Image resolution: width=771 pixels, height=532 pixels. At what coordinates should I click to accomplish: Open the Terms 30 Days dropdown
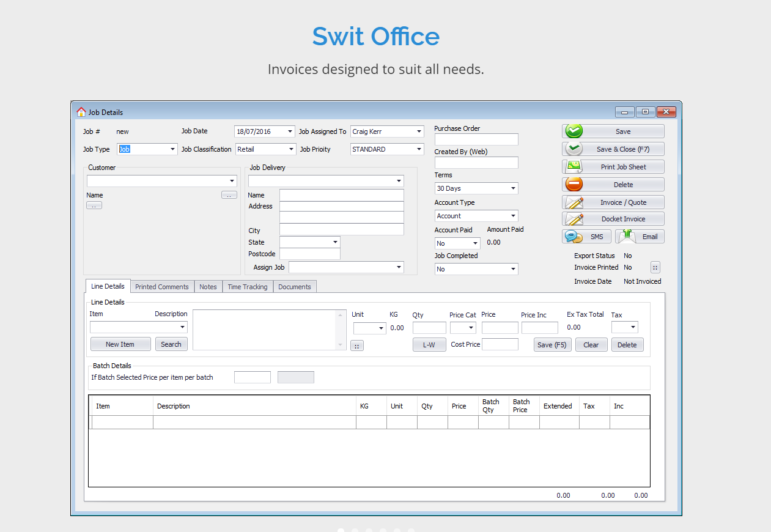point(512,188)
